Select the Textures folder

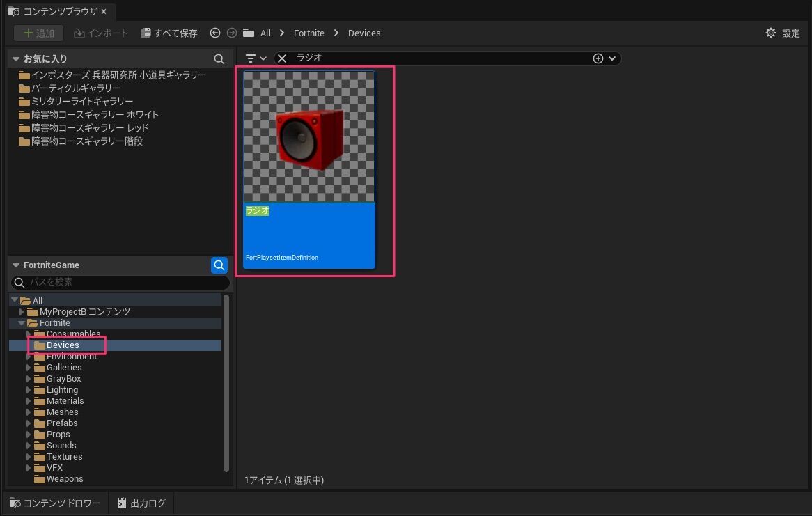pyautogui.click(x=58, y=456)
